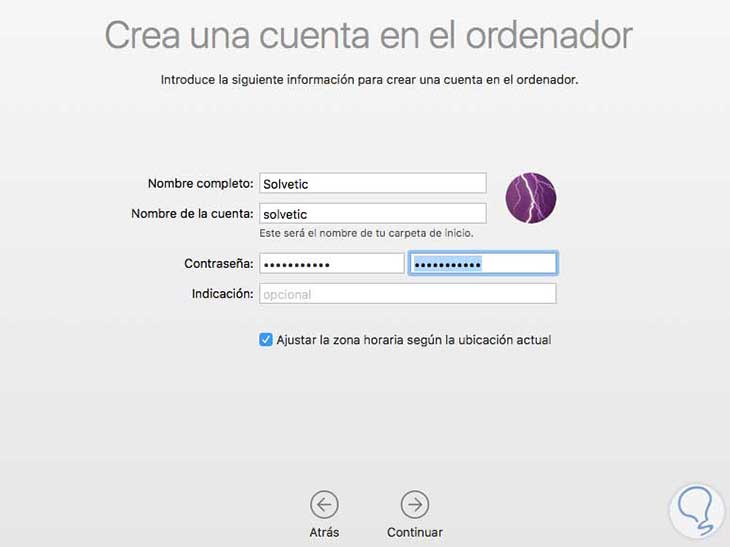730x547 pixels.
Task: Select the "Atrás" text label
Action: point(324,532)
